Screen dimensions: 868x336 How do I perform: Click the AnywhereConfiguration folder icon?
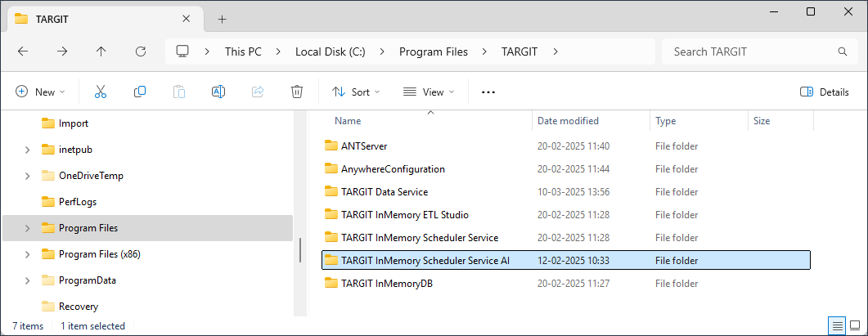[x=331, y=168]
